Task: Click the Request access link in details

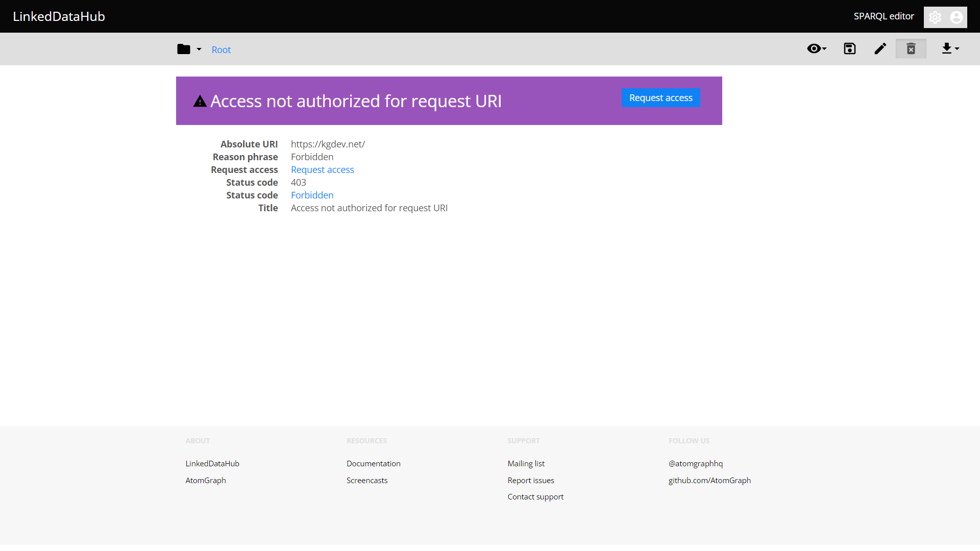Action: pyautogui.click(x=322, y=169)
